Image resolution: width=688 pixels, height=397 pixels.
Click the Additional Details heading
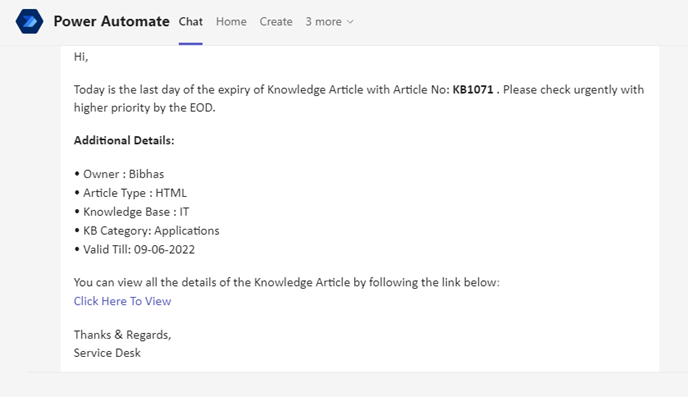[124, 140]
